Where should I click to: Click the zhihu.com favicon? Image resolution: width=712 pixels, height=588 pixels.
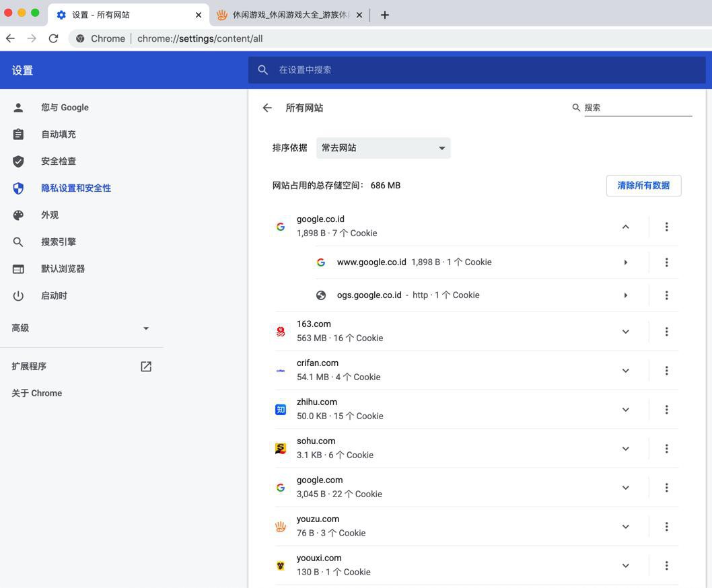(281, 410)
